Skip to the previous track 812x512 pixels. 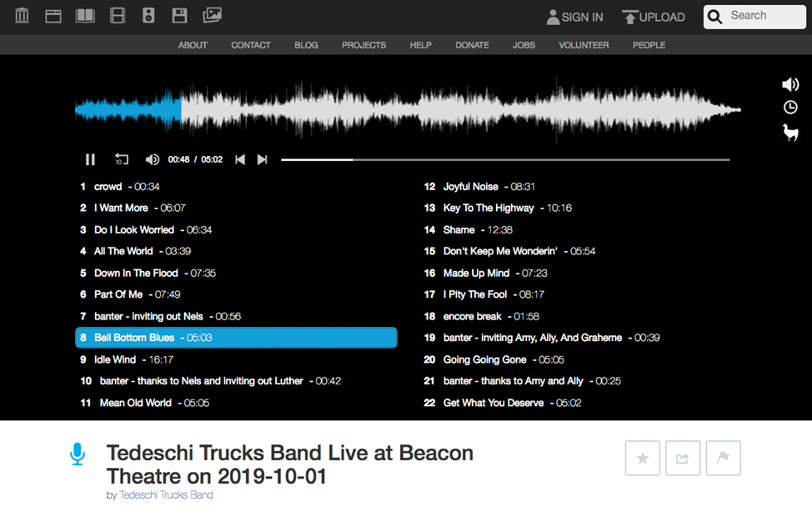(x=240, y=159)
